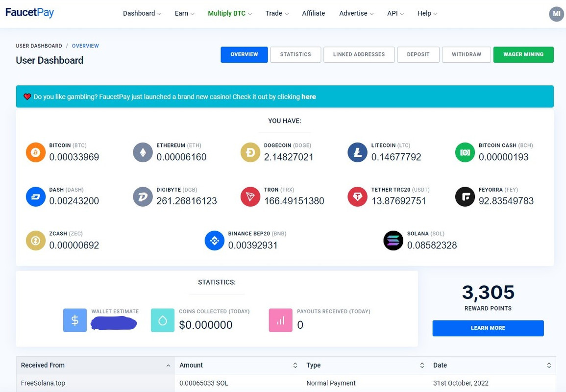Open the MI user avatar menu
Image resolution: width=566 pixels, height=392 pixels.
(556, 14)
